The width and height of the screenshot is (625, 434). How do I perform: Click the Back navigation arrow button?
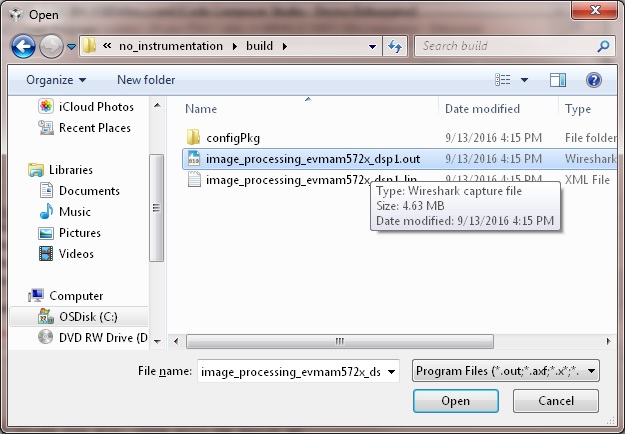(24, 46)
